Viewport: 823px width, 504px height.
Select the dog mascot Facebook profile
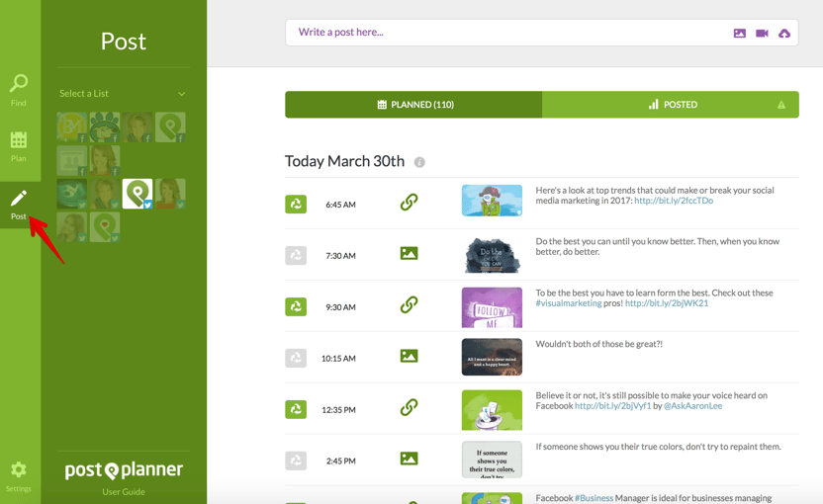click(105, 126)
